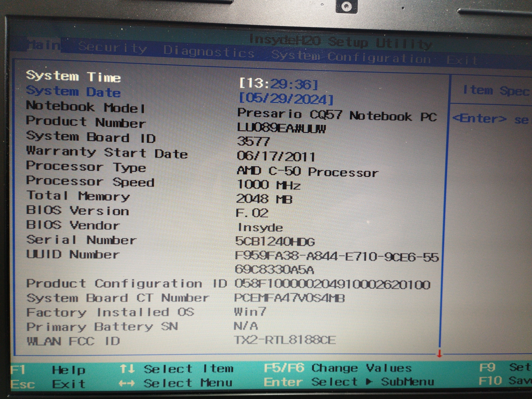Viewport: 532px width, 399px height.
Task: Click the System Time value 13:29:36
Action: [x=278, y=83]
